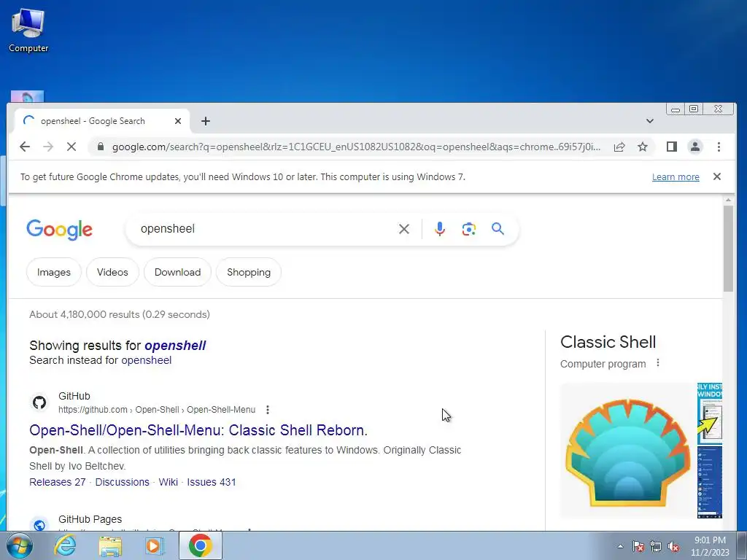The image size is (747, 560).
Task: Dismiss the Windows 7 update notice
Action: point(717,176)
